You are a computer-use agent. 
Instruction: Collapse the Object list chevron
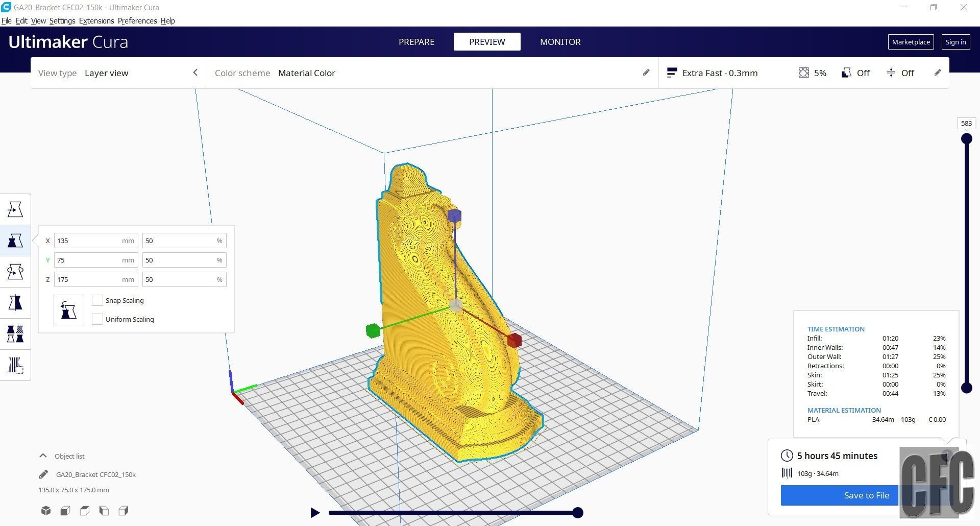43,456
